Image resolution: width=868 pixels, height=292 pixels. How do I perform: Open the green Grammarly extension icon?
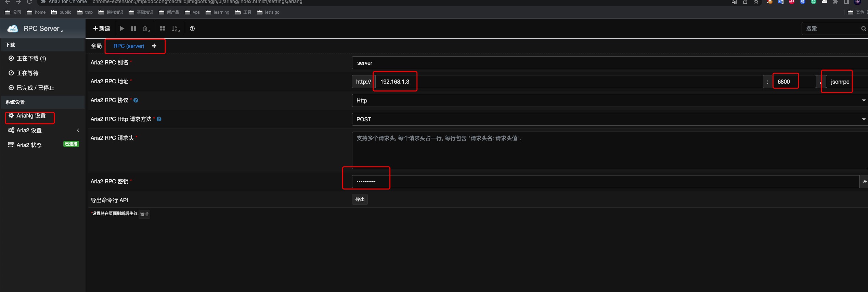pyautogui.click(x=814, y=2)
